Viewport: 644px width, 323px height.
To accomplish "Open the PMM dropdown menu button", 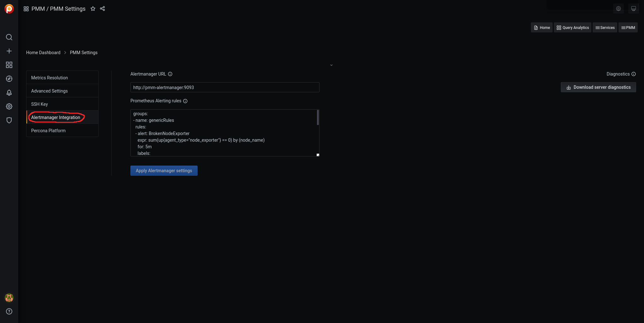I will pyautogui.click(x=628, y=28).
